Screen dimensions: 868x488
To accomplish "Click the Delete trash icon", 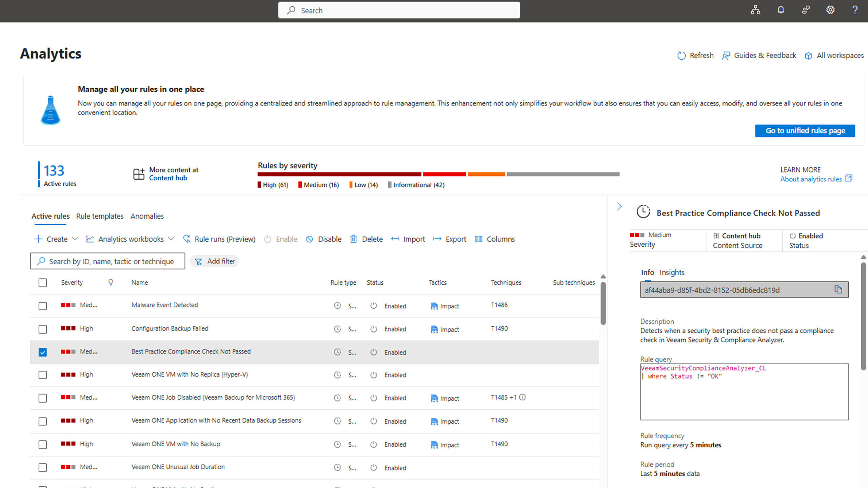I will (353, 239).
